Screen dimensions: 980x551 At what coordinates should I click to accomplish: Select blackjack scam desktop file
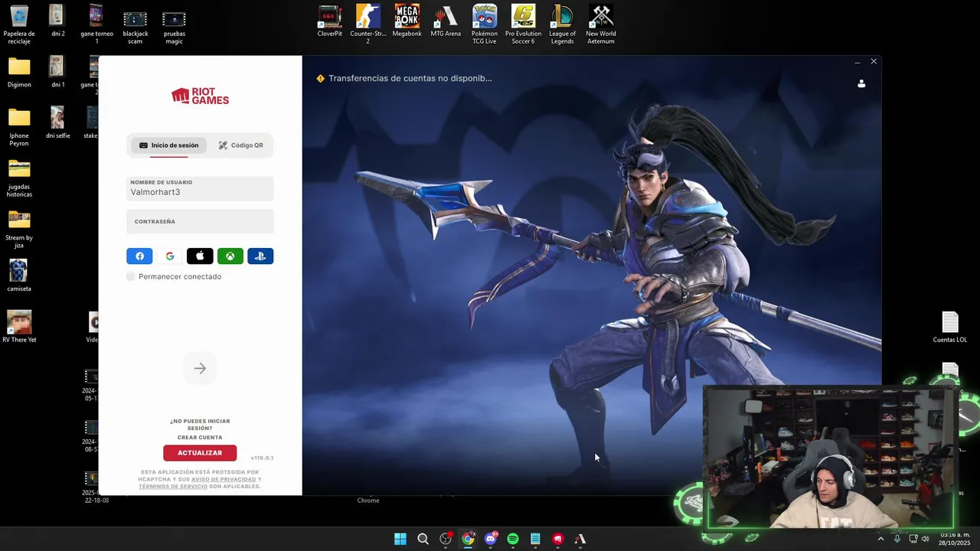click(135, 27)
